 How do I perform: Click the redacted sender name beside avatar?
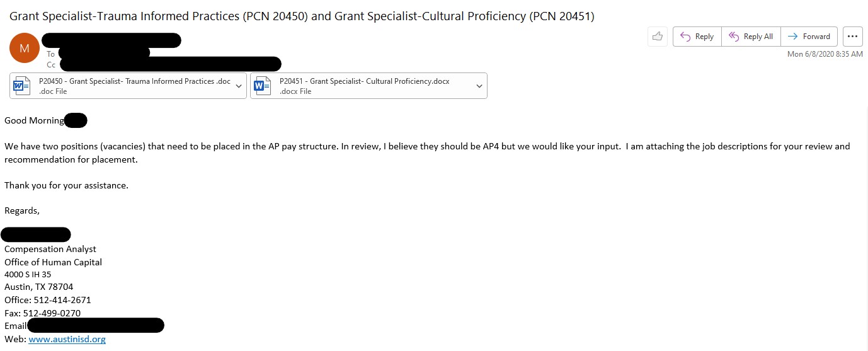tap(111, 40)
